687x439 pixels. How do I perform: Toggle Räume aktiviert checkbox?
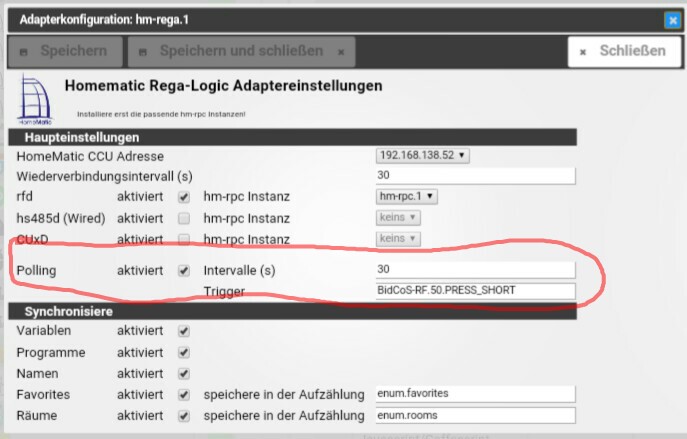click(x=184, y=416)
